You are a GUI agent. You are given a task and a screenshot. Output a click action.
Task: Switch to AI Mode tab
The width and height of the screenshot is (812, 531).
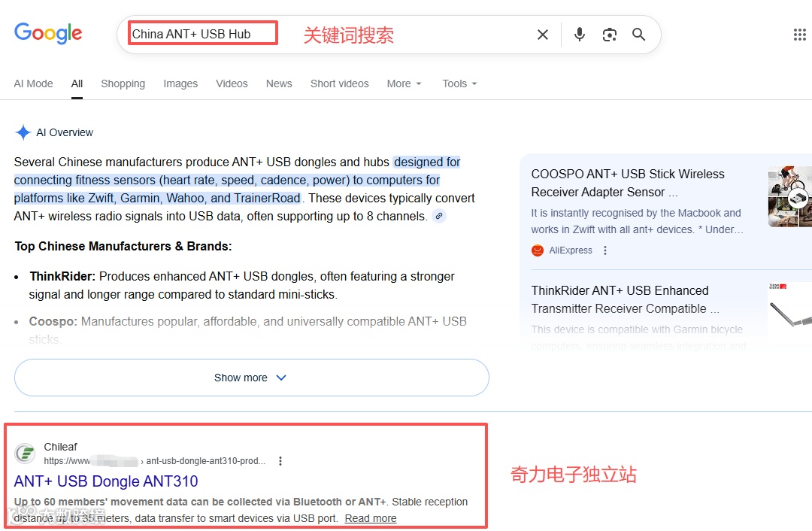click(x=33, y=83)
